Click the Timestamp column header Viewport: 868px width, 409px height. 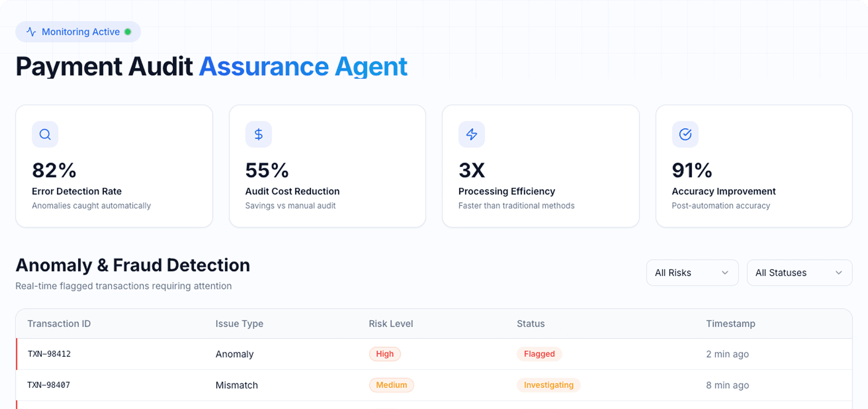[731, 324]
